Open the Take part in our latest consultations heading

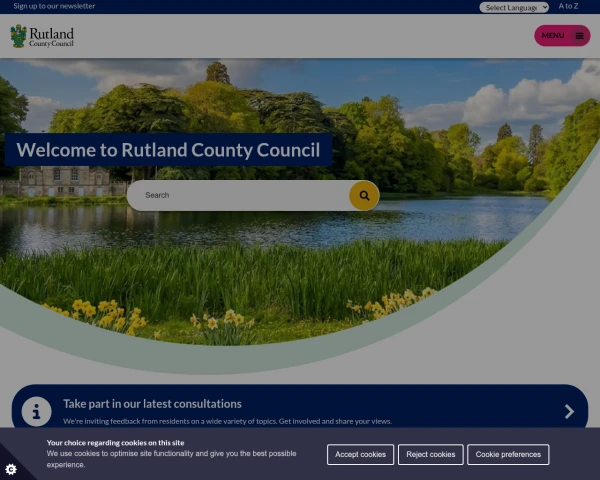click(x=152, y=404)
